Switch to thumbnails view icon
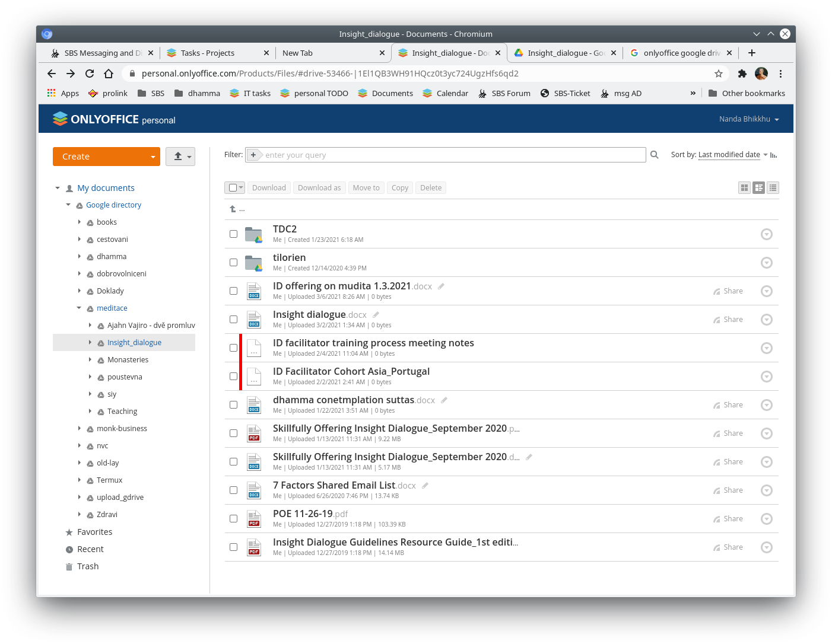 point(744,187)
